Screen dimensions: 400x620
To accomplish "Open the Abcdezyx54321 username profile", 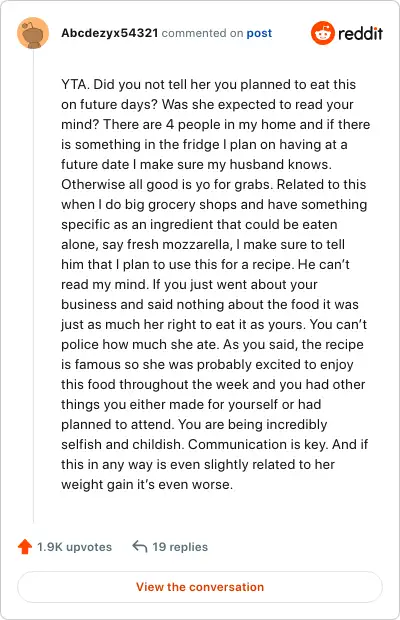I will point(109,33).
